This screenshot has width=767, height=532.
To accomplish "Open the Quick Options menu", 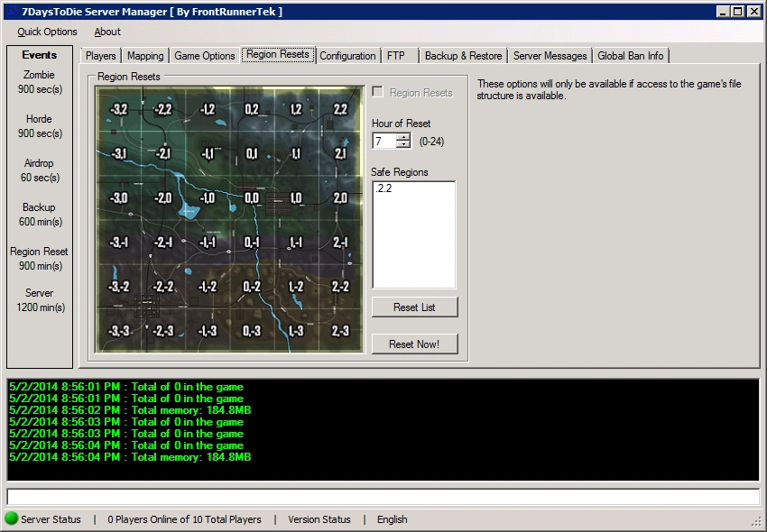I will click(x=47, y=32).
